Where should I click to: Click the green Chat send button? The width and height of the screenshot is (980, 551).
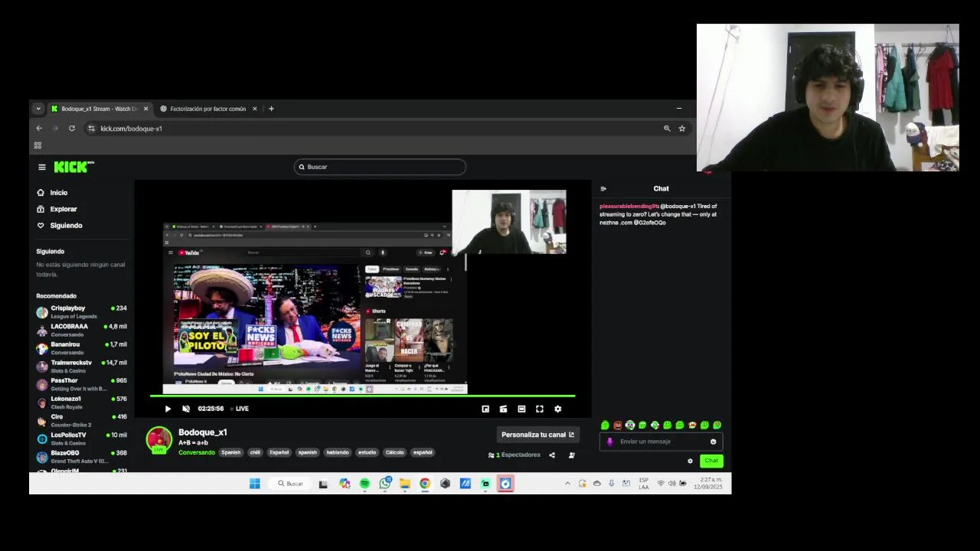pos(711,461)
